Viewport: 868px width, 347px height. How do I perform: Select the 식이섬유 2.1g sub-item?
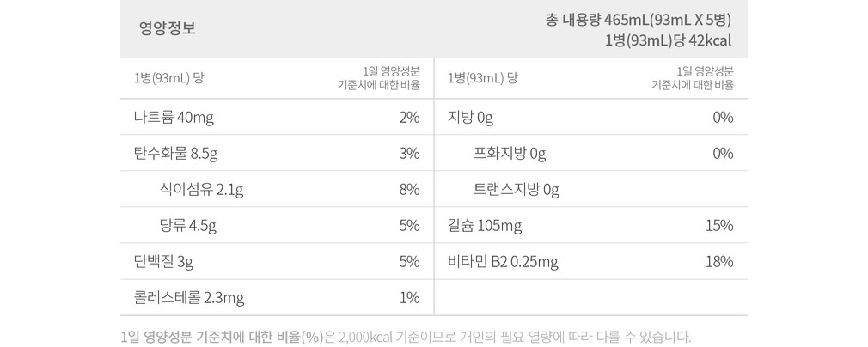click(201, 190)
